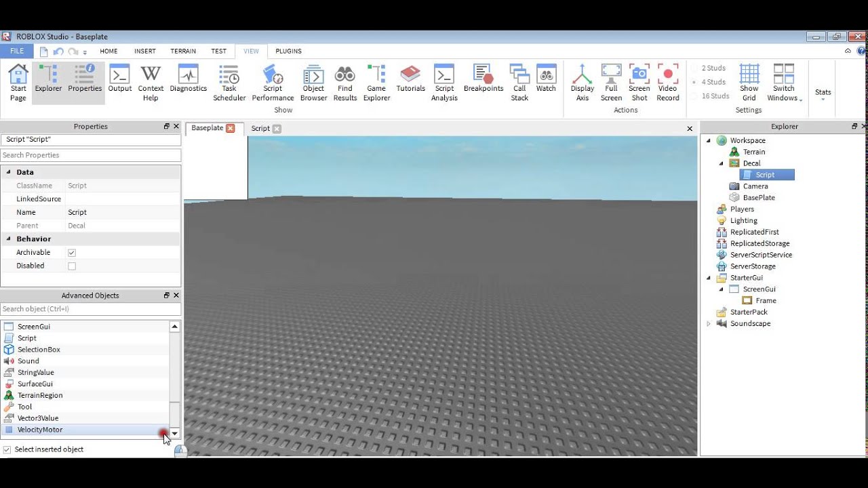This screenshot has width=868, height=488.
Task: Click the Search object field
Action: [x=90, y=309]
